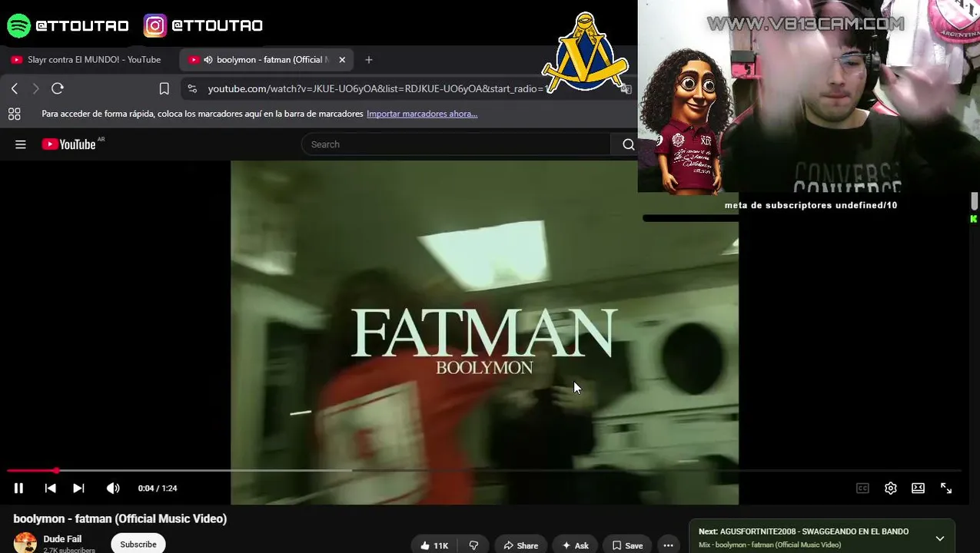The height and width of the screenshot is (553, 980).
Task: Open a new browser tab
Action: [x=369, y=59]
